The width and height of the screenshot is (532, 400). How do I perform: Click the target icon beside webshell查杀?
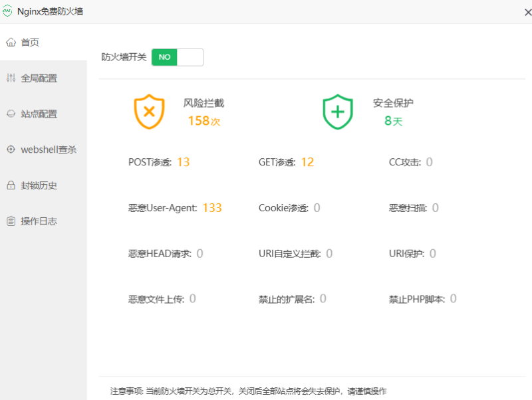[x=11, y=149]
